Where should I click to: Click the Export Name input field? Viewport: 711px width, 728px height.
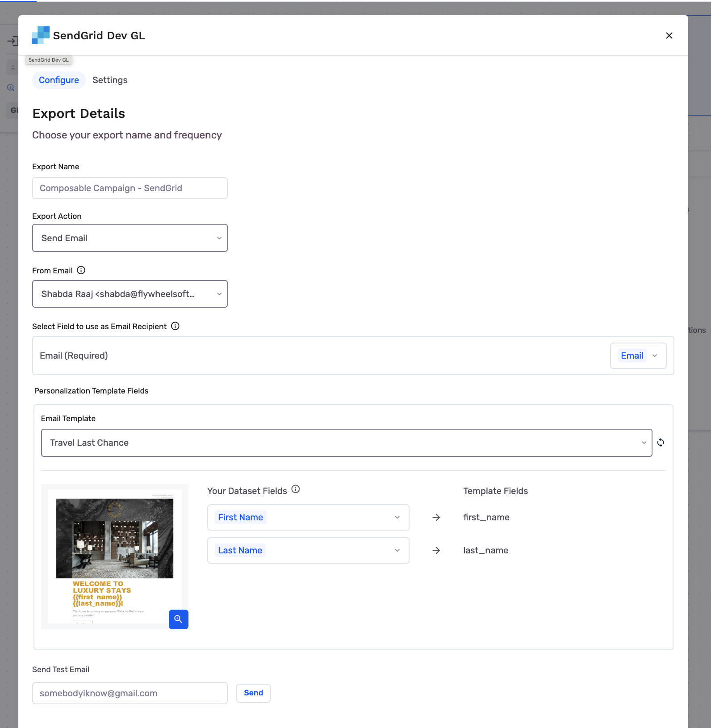coord(130,188)
